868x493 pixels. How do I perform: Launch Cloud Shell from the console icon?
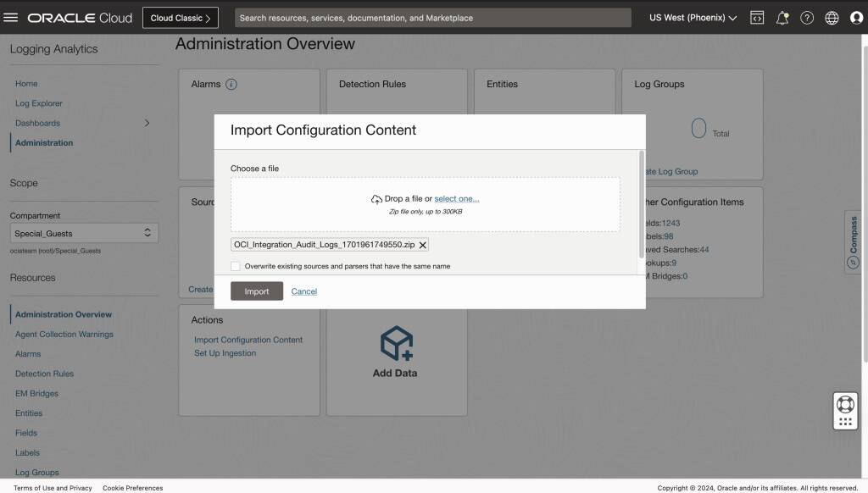tap(757, 17)
